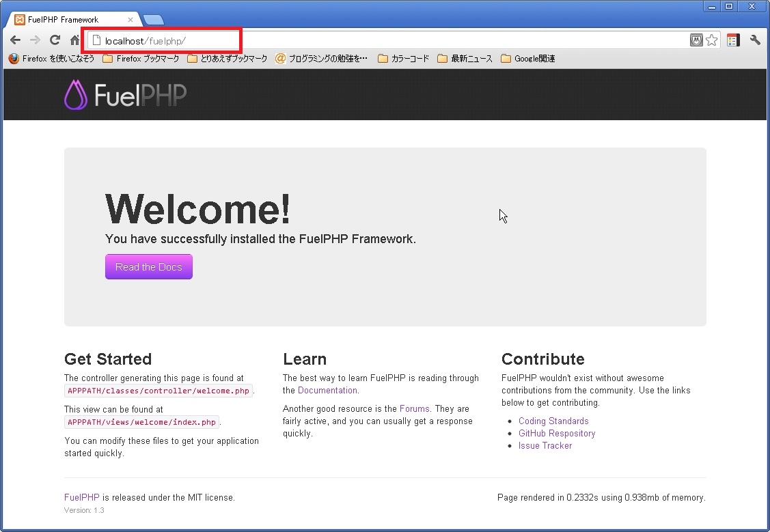Visit the Forums link
770x532 pixels.
click(415, 409)
